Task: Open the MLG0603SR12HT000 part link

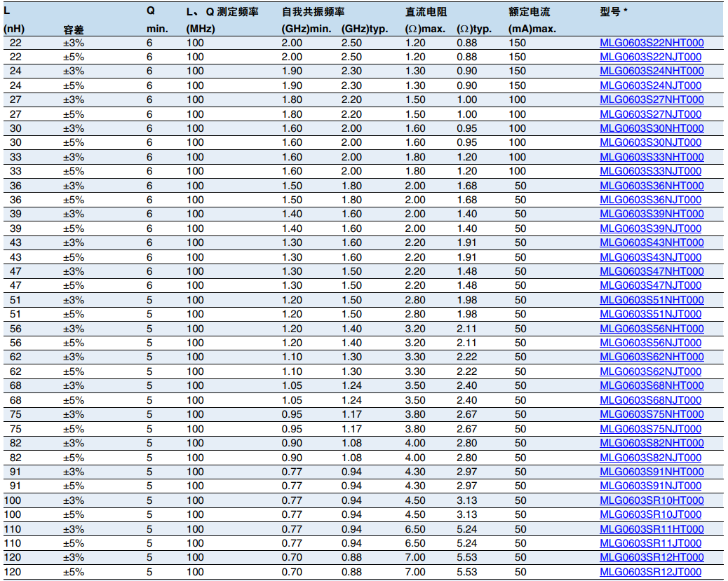Action: 652,557
